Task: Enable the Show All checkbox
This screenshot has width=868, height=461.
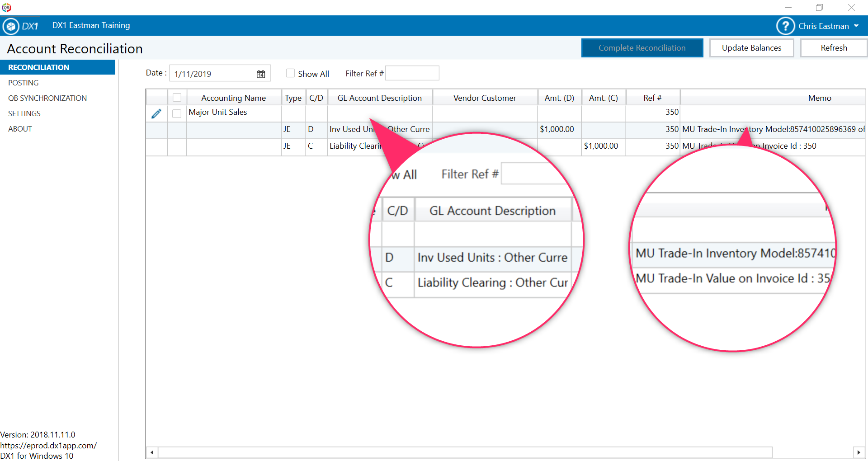Action: click(x=290, y=73)
